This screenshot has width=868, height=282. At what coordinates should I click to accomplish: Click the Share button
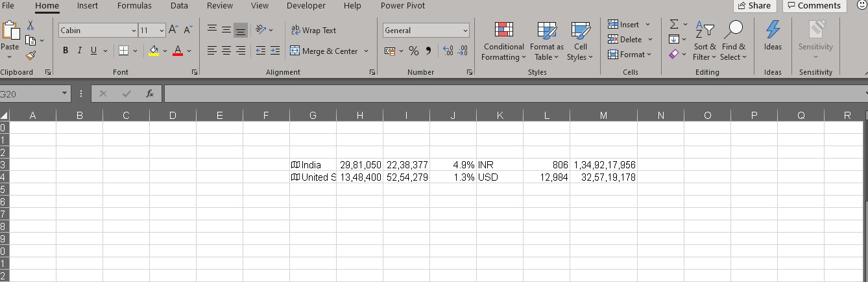pos(754,5)
